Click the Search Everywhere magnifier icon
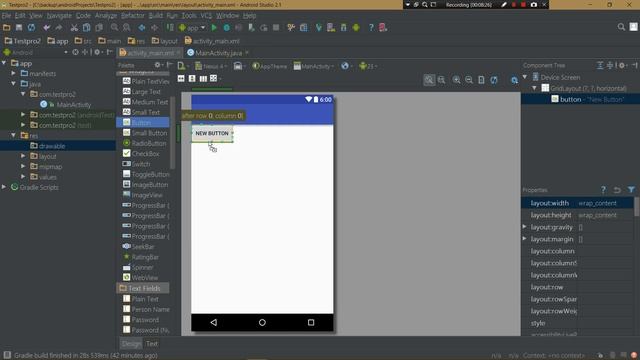Screen dimensions: 640x360 pyautogui.click(x=621, y=27)
